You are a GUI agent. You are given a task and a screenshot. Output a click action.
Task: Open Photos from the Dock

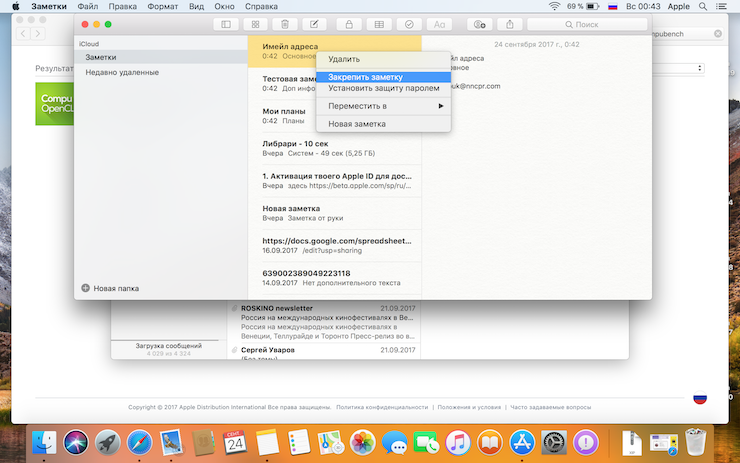tap(362, 443)
